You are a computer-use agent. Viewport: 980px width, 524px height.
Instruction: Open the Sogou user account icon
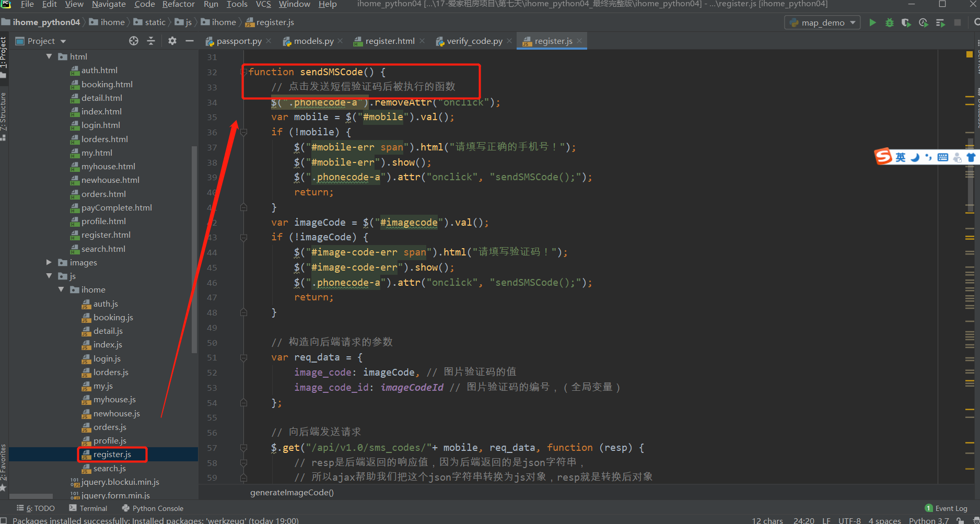pos(958,157)
